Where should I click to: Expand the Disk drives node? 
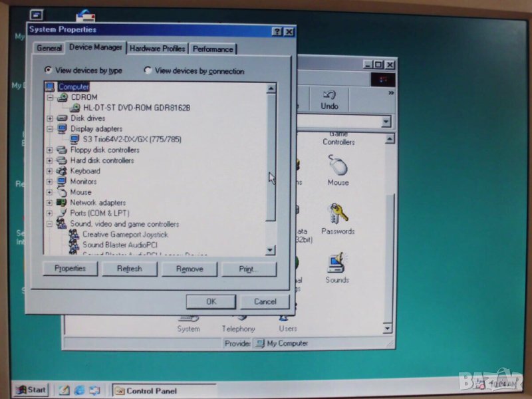click(x=50, y=118)
